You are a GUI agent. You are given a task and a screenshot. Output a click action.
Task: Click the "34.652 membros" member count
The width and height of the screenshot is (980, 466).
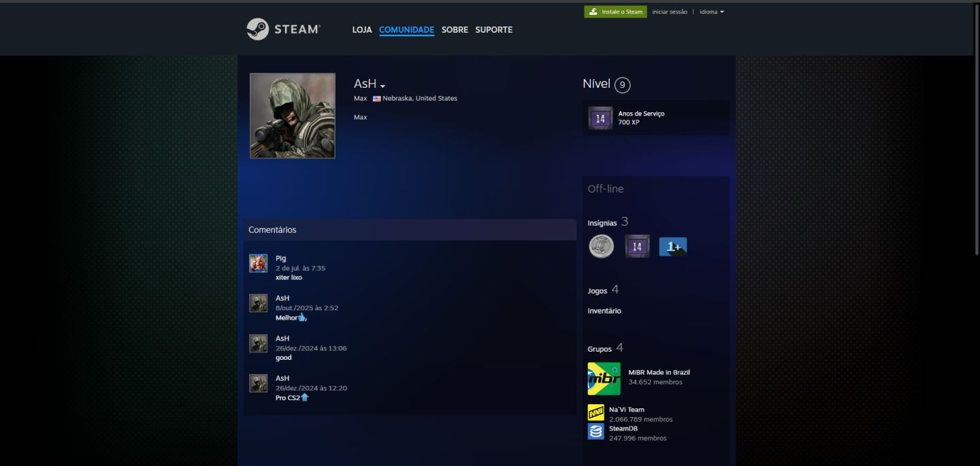pyautogui.click(x=655, y=382)
